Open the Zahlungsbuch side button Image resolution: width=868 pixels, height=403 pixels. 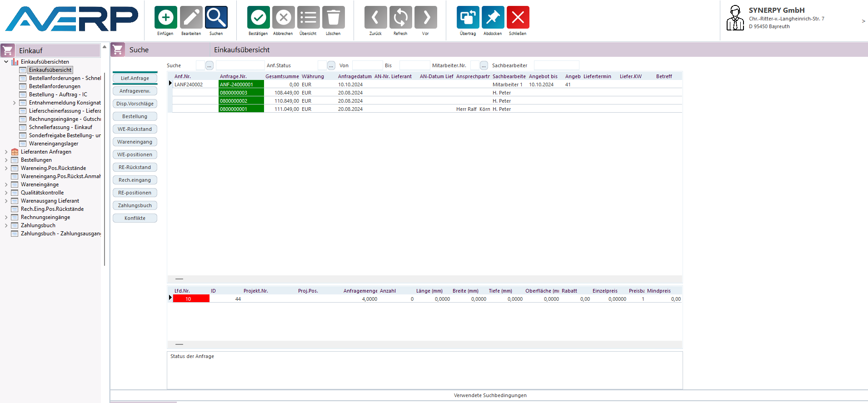point(135,205)
